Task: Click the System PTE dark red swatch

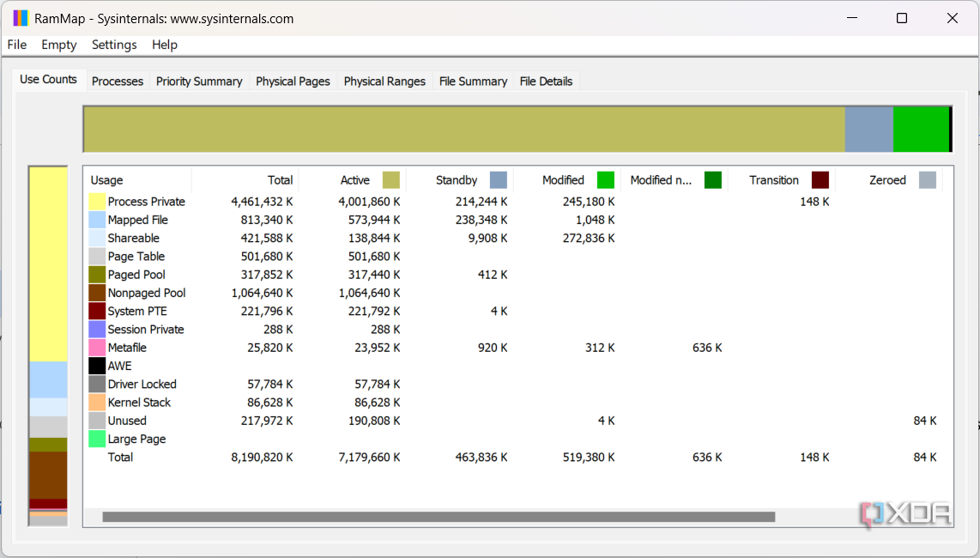Action: [x=97, y=311]
